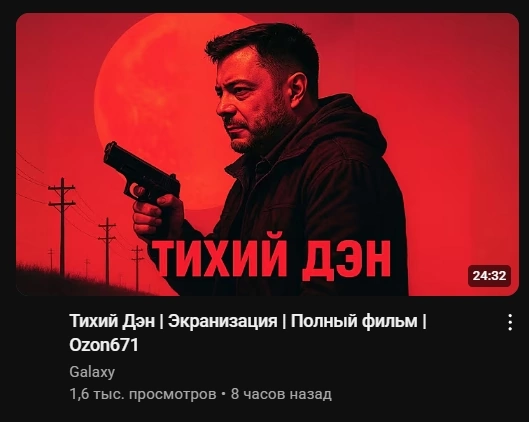Viewport: 529px width, 422px height.
Task: Click the Ozon671 text in title
Action: click(x=104, y=345)
